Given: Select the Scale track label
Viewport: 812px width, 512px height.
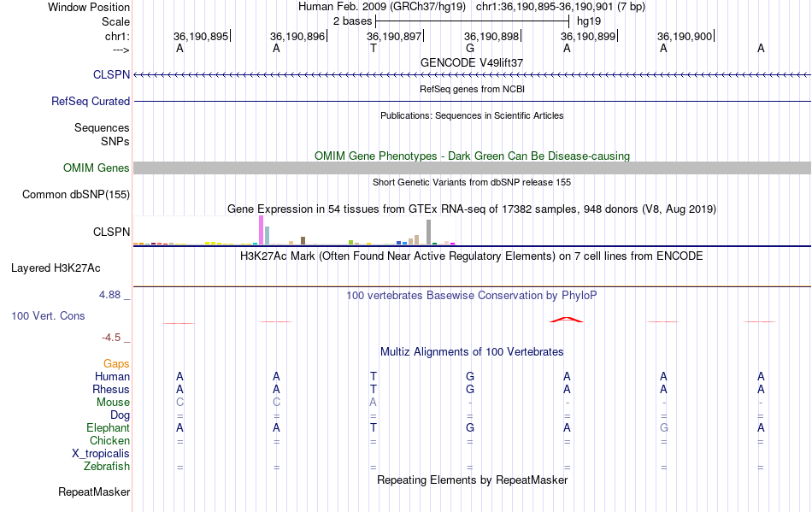Looking at the screenshot, I should coord(115,21).
